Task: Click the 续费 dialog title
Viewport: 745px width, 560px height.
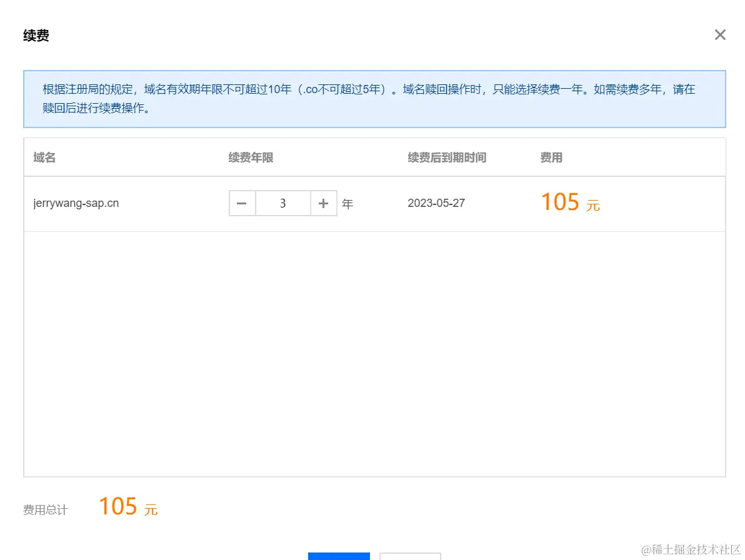Action: pos(36,36)
